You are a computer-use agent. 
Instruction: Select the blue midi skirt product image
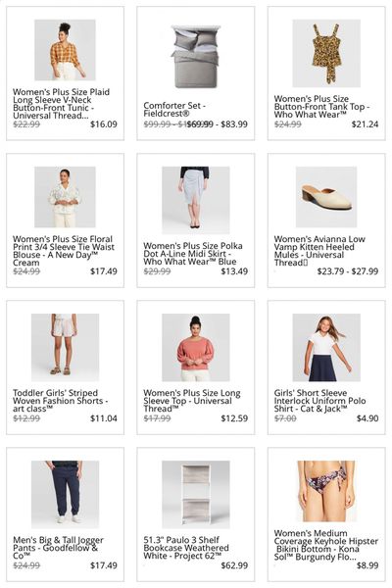[x=196, y=200]
